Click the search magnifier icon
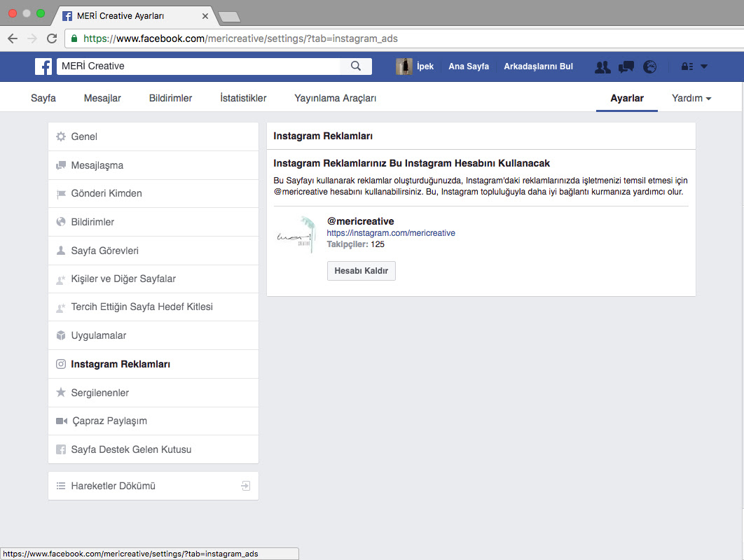The image size is (744, 560). click(356, 66)
